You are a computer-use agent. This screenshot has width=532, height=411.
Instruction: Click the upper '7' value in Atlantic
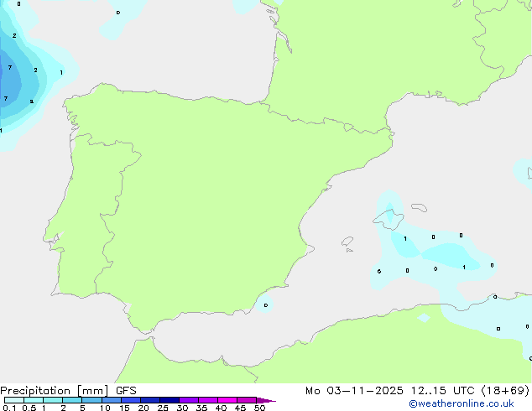(x=10, y=67)
